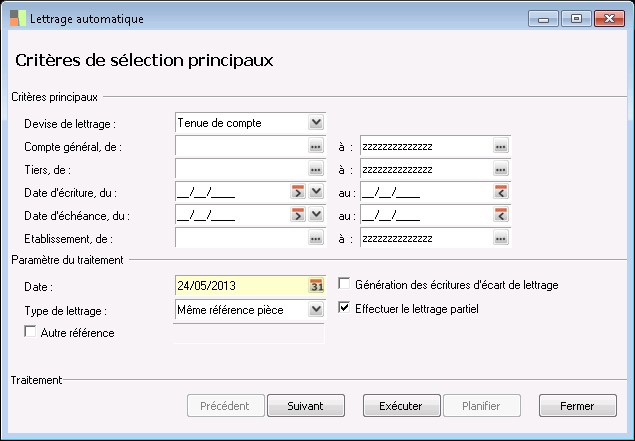Enable Génération des écritures d'écart de lettrage
The image size is (635, 441).
346,285
